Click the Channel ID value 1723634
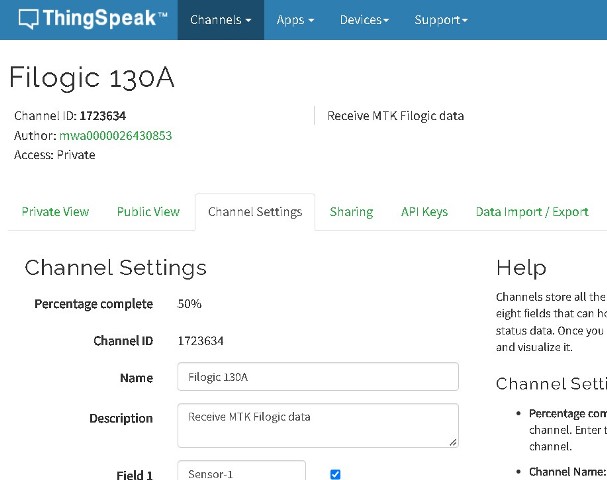Viewport: 607px width, 480px height. (x=200, y=341)
